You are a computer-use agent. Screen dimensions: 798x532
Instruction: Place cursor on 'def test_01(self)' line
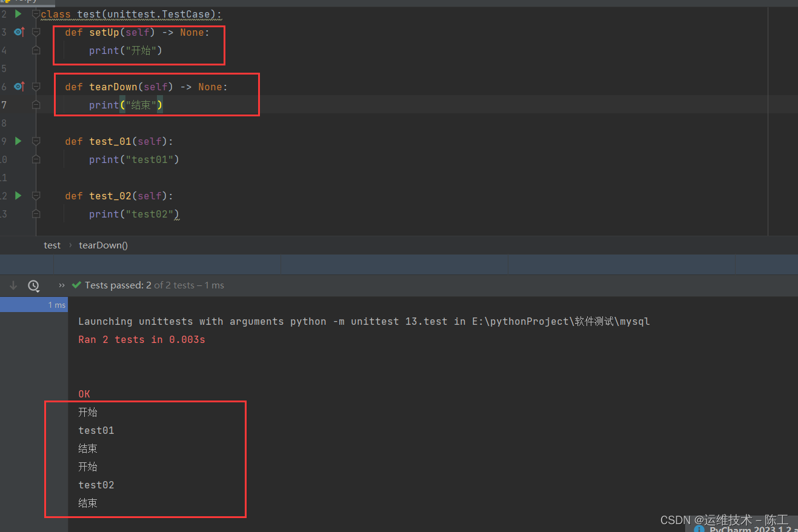[119, 141]
